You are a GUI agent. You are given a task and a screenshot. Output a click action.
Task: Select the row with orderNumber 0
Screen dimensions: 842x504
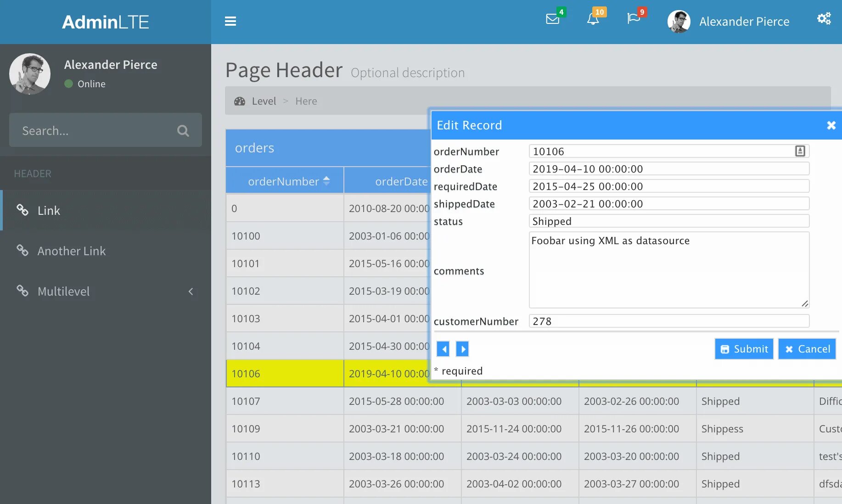pyautogui.click(x=328, y=208)
